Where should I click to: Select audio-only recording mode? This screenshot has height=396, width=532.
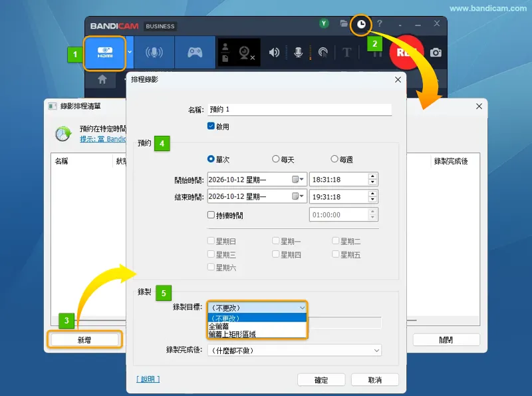[154, 53]
